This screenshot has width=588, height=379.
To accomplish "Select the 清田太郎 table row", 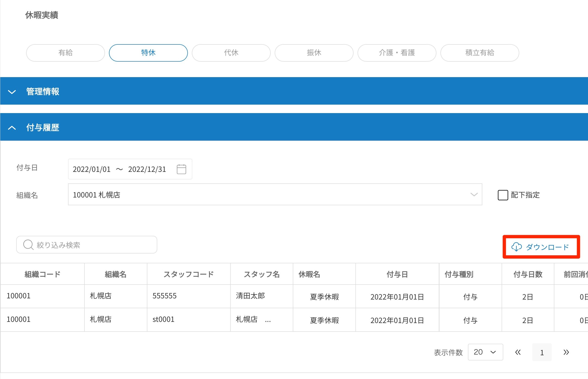I will point(250,296).
